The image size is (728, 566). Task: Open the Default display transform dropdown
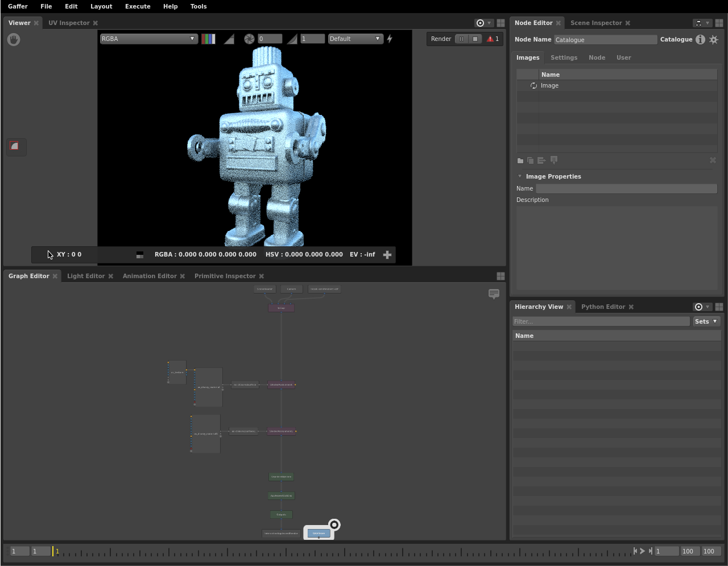355,39
